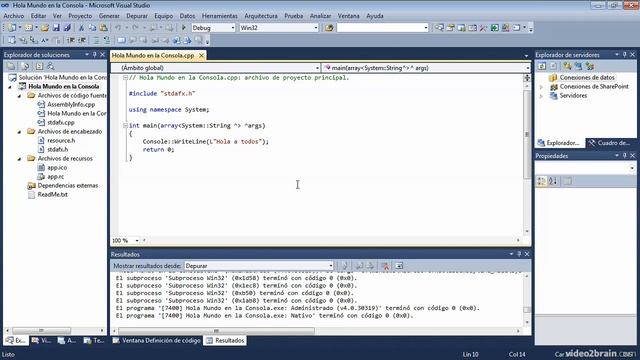The image size is (640, 360).
Task: Toggle a bookmark with the bookmark toolbar icon
Action: point(121,40)
